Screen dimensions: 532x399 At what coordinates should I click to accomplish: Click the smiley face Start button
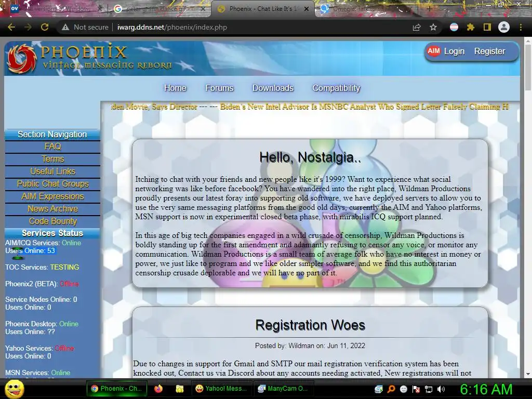coord(14,389)
